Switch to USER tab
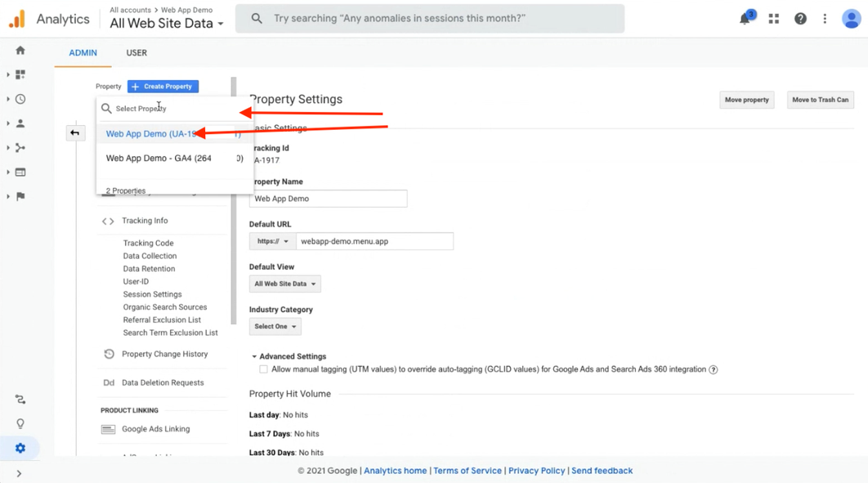868x483 pixels. coord(136,52)
